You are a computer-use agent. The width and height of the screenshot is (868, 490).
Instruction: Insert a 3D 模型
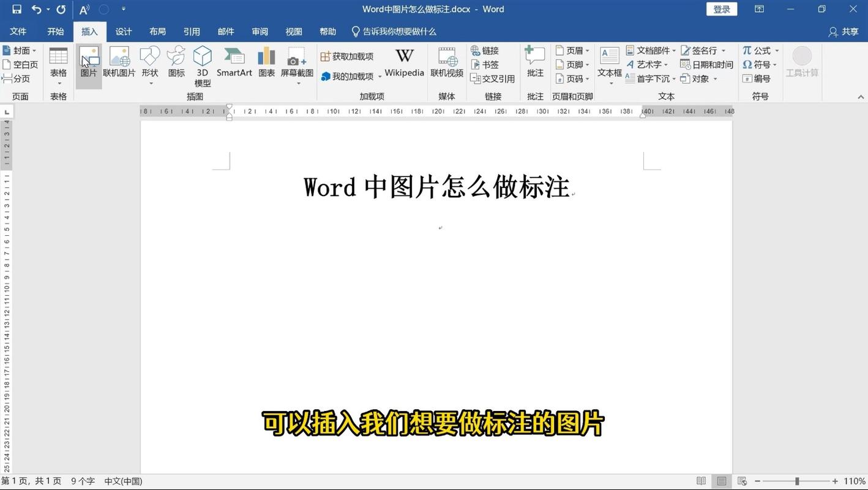pos(203,66)
